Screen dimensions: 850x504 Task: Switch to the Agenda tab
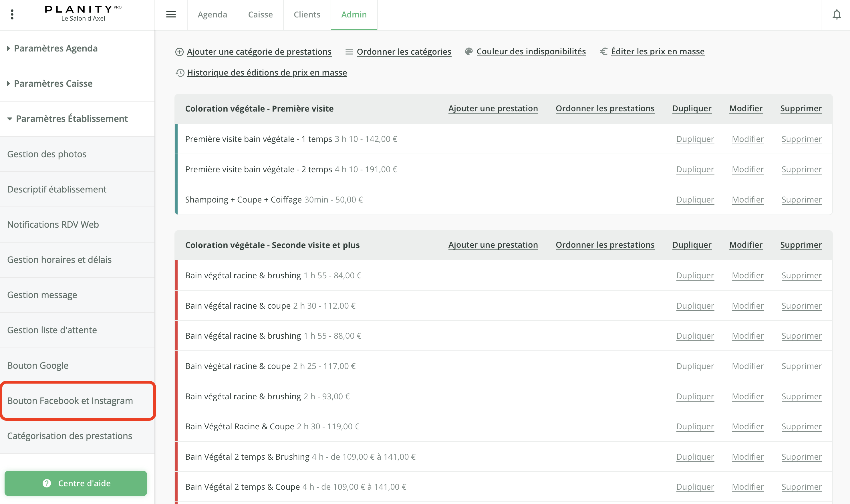coord(212,15)
